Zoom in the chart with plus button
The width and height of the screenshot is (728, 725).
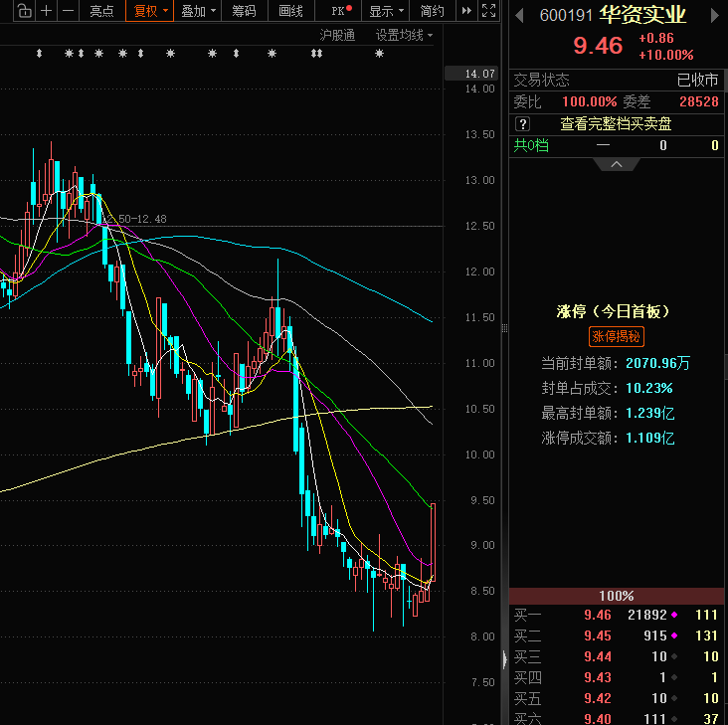tap(47, 10)
